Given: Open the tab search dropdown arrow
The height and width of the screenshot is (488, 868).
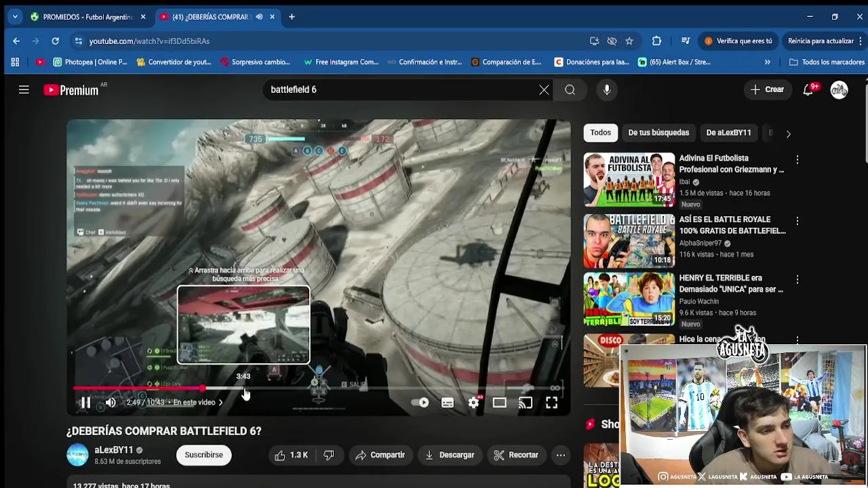Looking at the screenshot, I should click(x=15, y=17).
